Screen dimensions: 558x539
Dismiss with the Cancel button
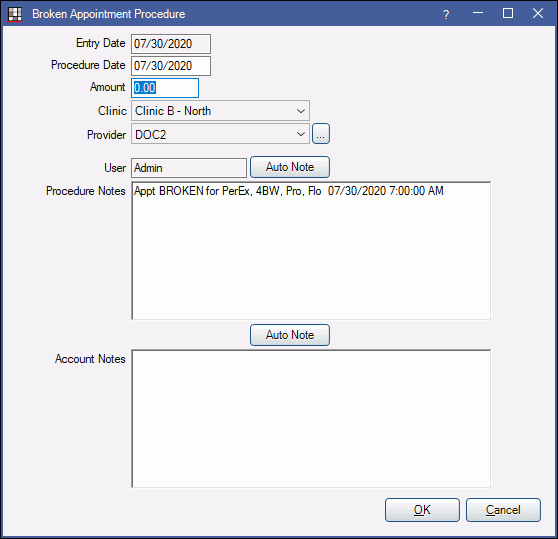tap(503, 510)
